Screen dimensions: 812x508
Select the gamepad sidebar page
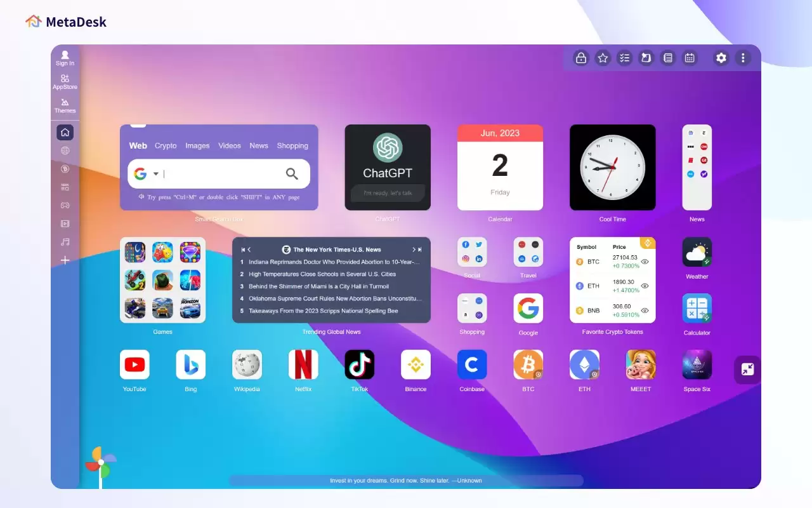pyautogui.click(x=65, y=205)
